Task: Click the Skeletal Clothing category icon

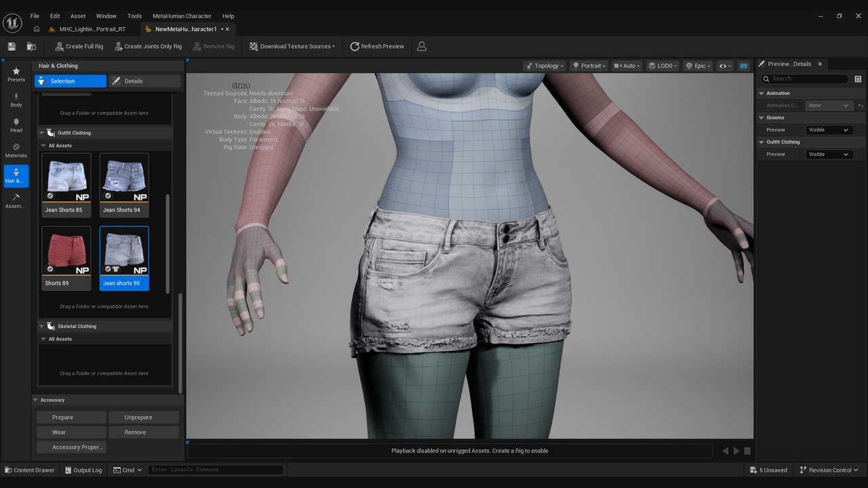Action: pos(51,326)
